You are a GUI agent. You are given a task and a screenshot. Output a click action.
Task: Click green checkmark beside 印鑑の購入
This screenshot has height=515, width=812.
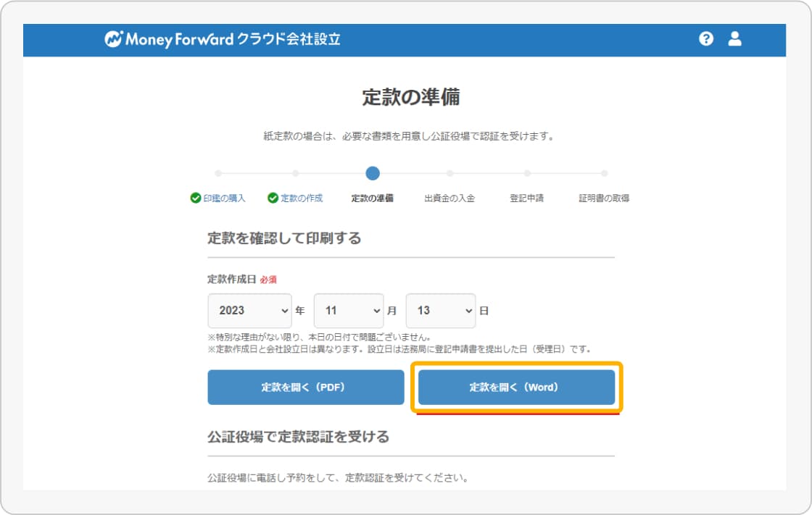(196, 198)
